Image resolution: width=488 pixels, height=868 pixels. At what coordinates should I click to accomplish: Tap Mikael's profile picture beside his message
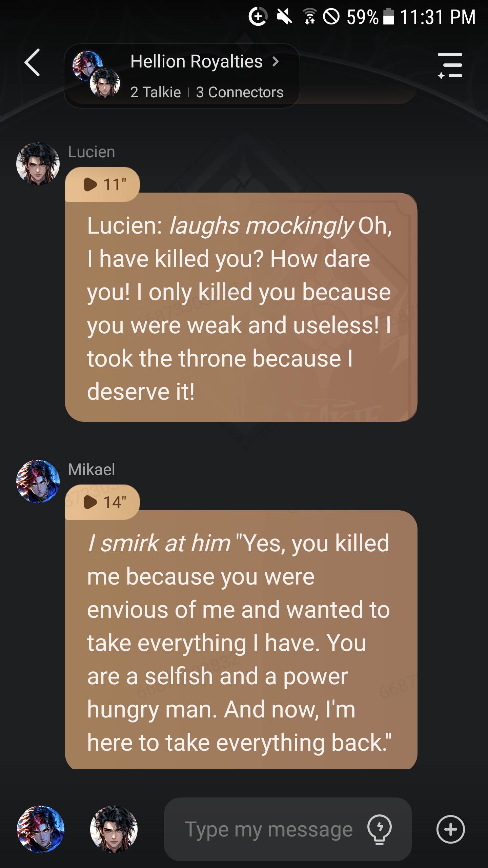coord(38,481)
